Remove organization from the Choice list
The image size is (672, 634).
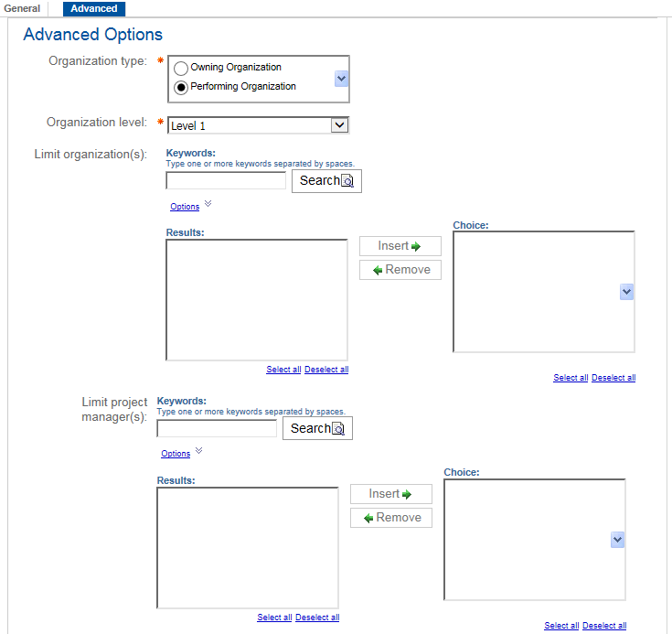pyautogui.click(x=400, y=270)
